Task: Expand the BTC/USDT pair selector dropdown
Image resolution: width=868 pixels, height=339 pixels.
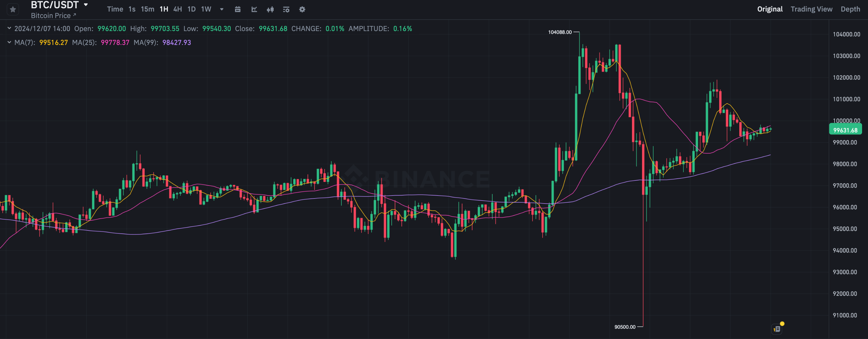Action: pyautogui.click(x=86, y=5)
